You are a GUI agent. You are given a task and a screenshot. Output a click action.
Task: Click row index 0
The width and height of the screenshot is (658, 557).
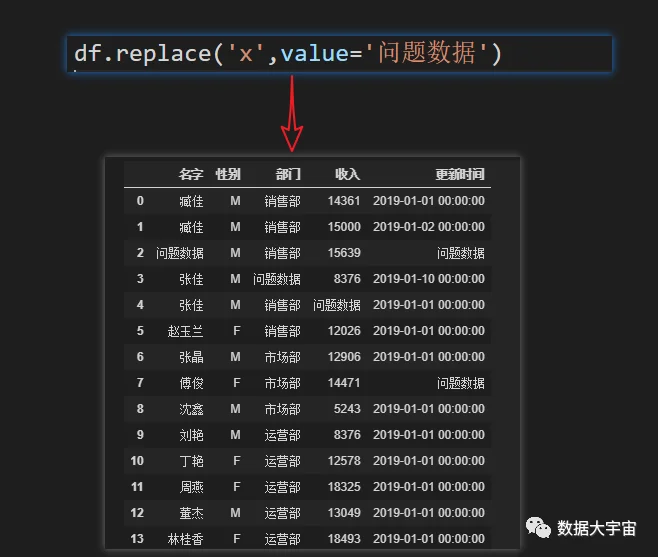click(x=140, y=201)
